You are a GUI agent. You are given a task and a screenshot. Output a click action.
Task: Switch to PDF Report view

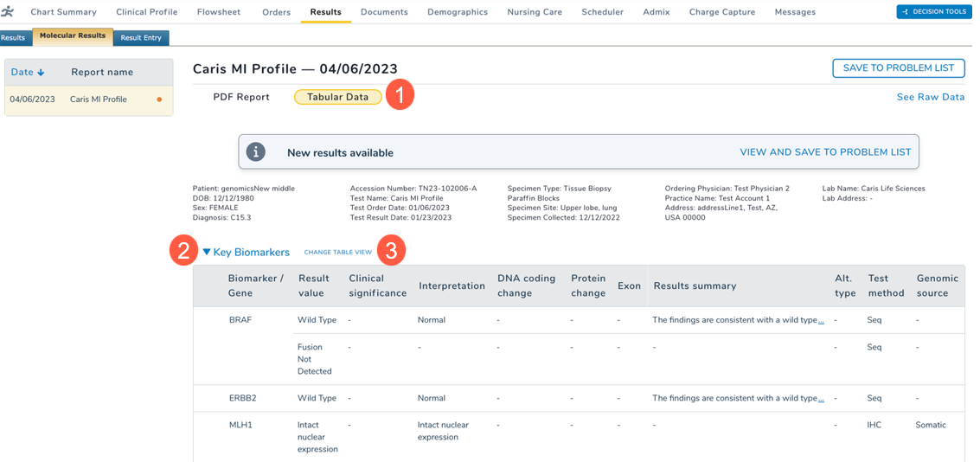point(241,97)
